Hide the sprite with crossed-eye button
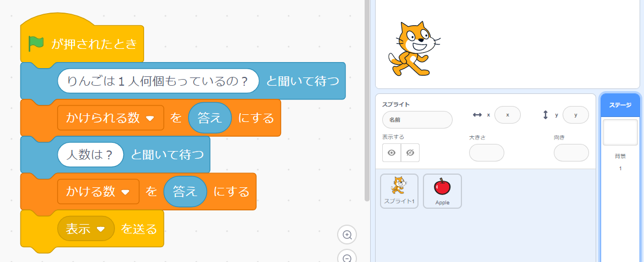Screen dimensions: 644x262 point(410,153)
